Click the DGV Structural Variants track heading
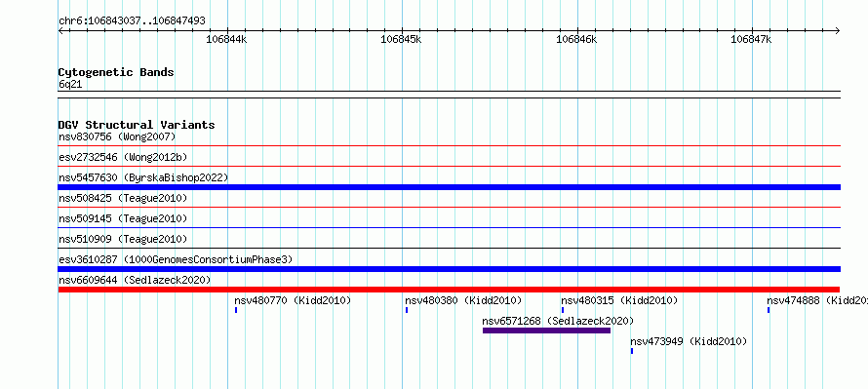The width and height of the screenshot is (868, 389). 137,125
